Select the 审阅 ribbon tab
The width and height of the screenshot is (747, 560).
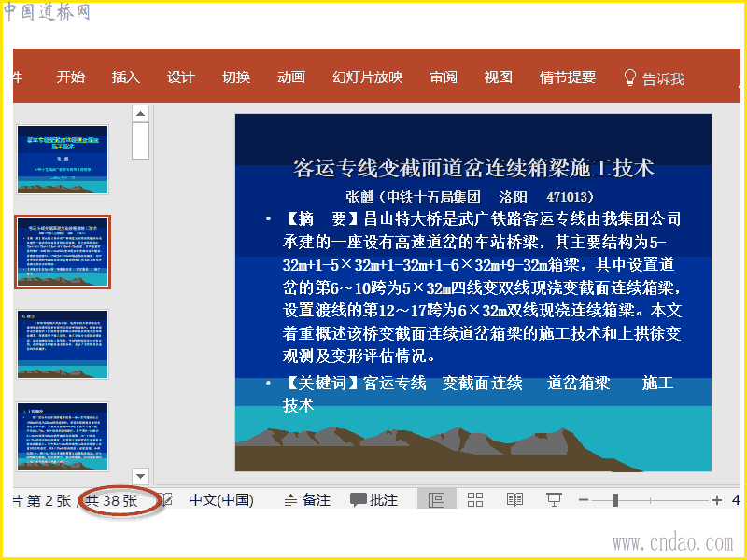click(x=443, y=77)
